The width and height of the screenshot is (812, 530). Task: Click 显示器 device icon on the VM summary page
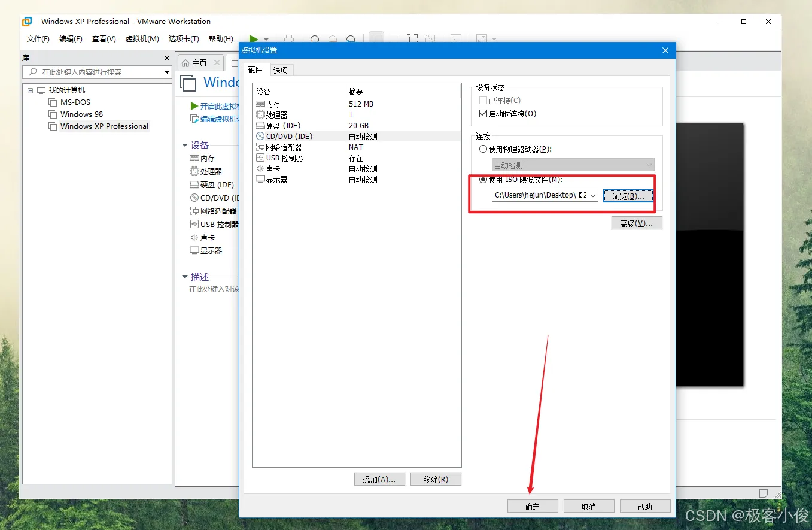pos(194,250)
